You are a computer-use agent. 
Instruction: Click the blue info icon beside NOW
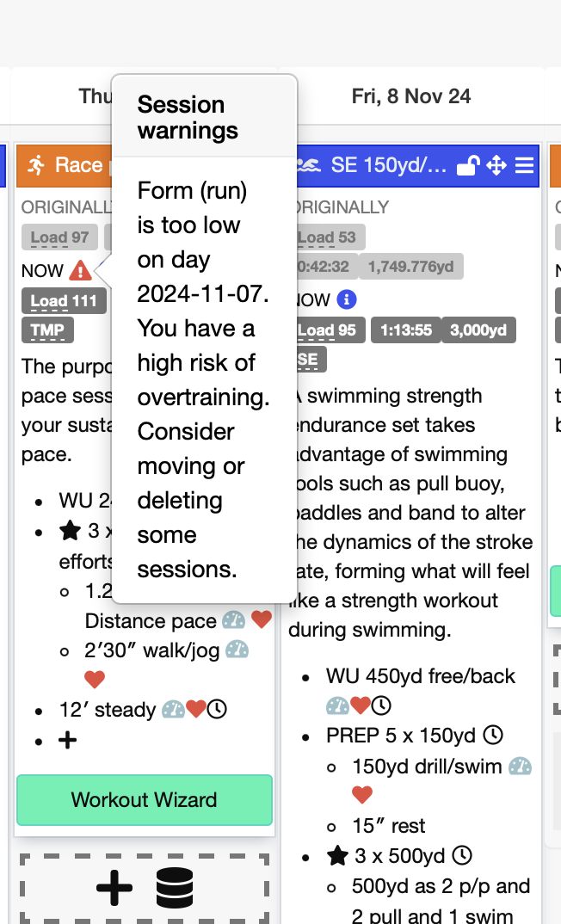(x=347, y=299)
